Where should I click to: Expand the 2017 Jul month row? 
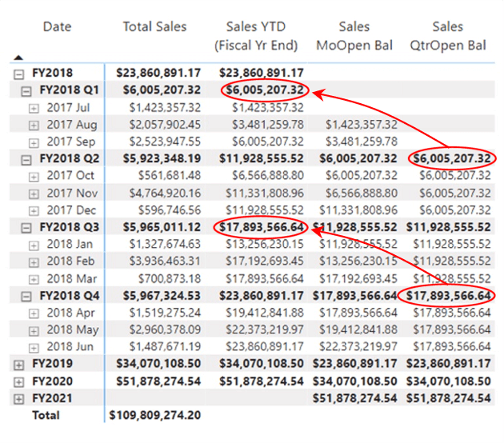click(x=34, y=107)
